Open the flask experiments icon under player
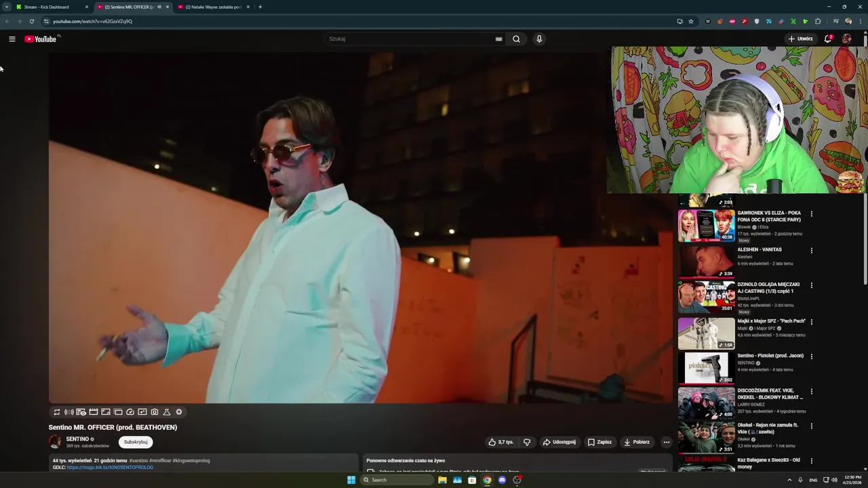Image resolution: width=868 pixels, height=488 pixels. [167, 412]
